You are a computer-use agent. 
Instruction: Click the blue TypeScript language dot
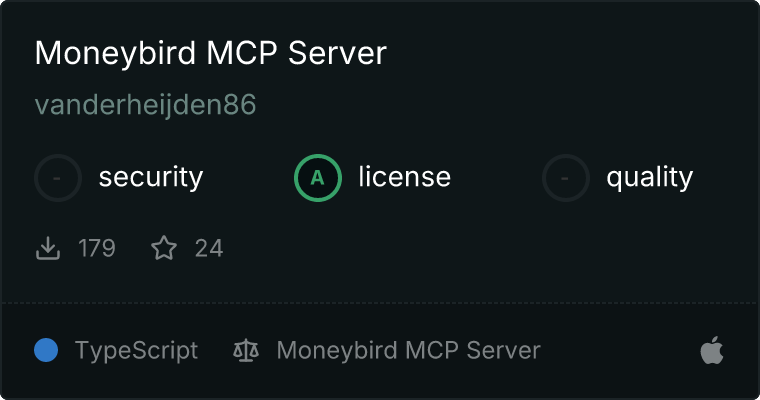pyautogui.click(x=46, y=350)
